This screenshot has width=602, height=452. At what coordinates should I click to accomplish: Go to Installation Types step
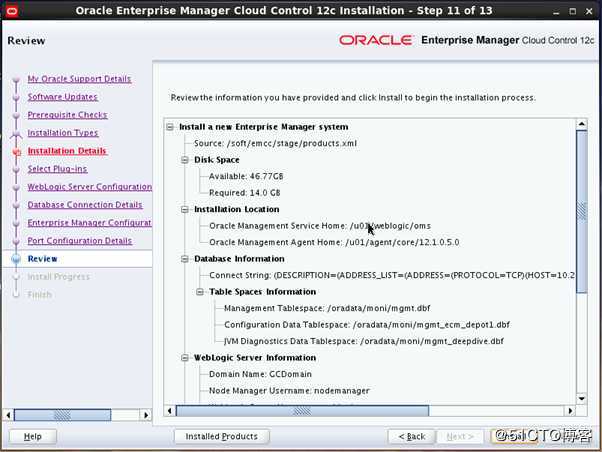tap(63, 133)
